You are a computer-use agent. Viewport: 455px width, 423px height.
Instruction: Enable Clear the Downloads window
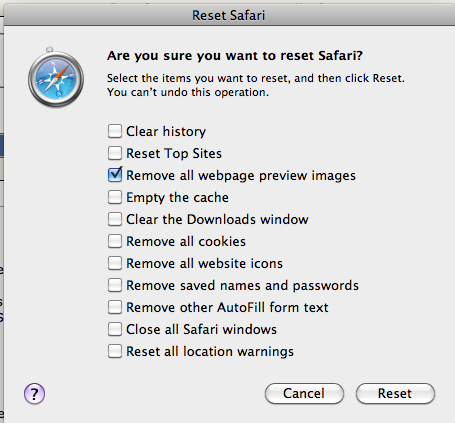[x=115, y=219]
